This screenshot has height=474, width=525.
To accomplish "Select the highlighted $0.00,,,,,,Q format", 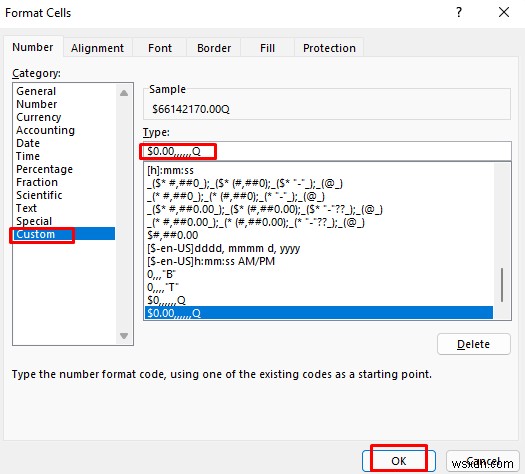I will [x=319, y=313].
